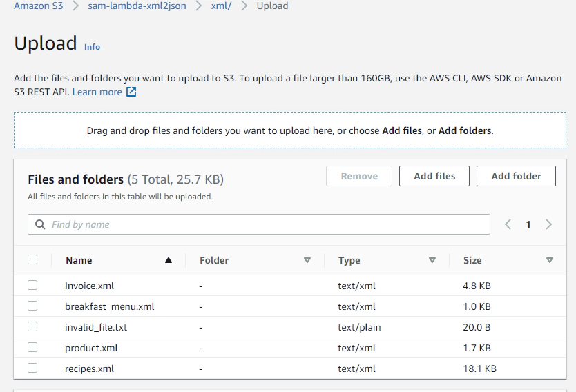This screenshot has width=576, height=392.
Task: Open sam-lambda-xml2json bucket breadcrumb
Action: click(x=137, y=6)
